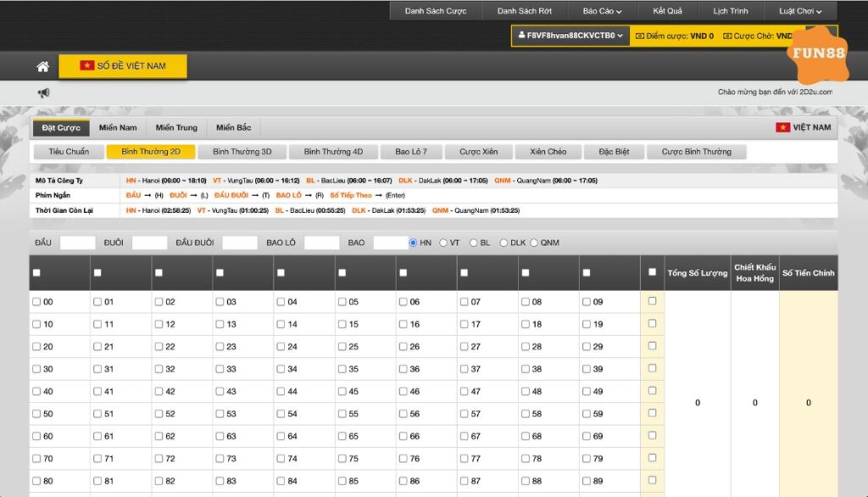The image size is (868, 497).
Task: Click the Điểm cược: VND 0 balance
Action: (x=674, y=36)
